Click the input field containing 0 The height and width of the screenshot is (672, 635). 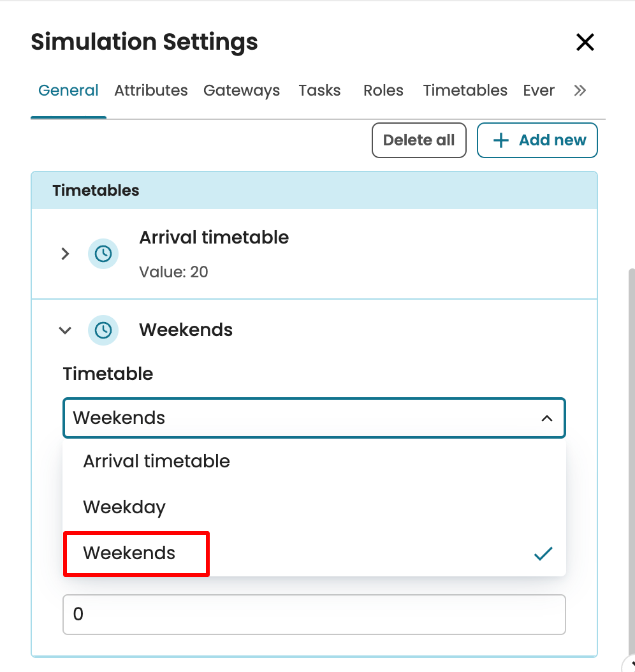coord(314,615)
